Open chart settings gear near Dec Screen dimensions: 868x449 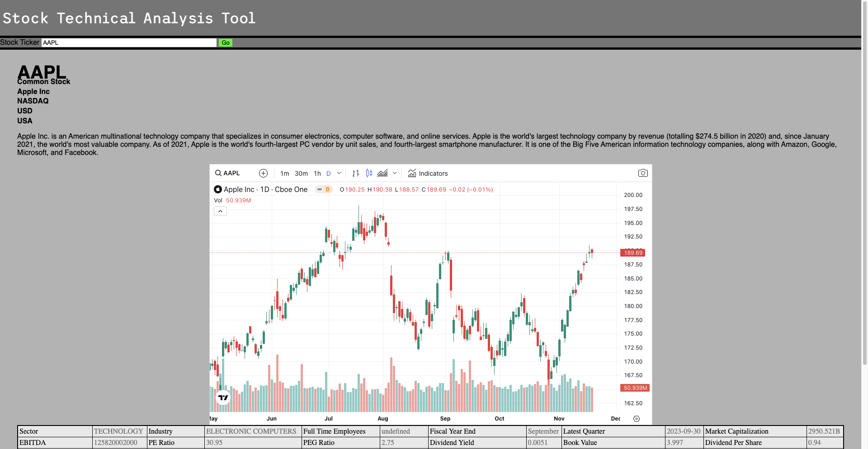(x=637, y=419)
